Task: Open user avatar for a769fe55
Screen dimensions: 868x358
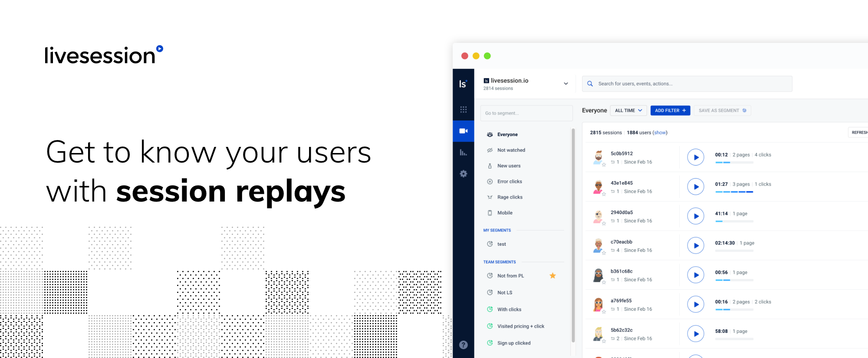Action: click(x=598, y=304)
